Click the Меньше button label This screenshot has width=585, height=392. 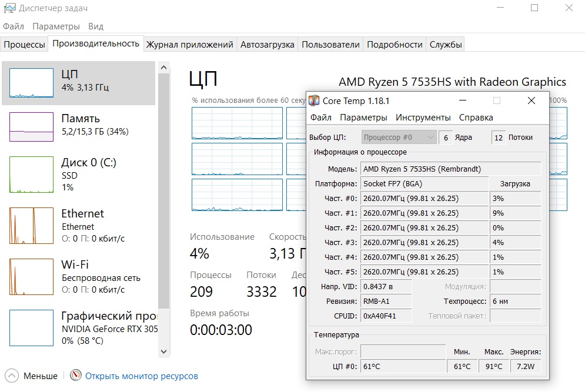[x=41, y=376]
